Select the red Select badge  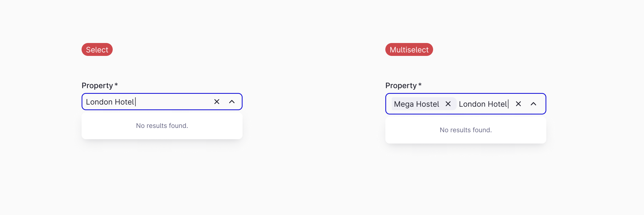(x=97, y=49)
